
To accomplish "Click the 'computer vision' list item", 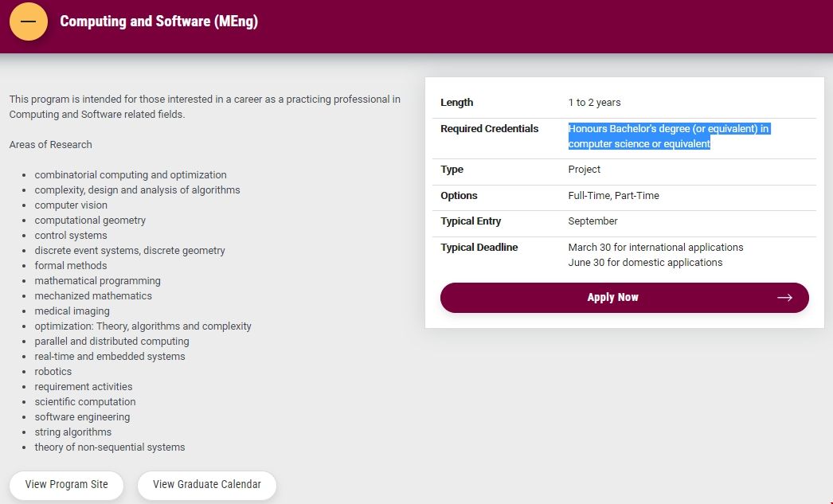I will (x=71, y=205).
